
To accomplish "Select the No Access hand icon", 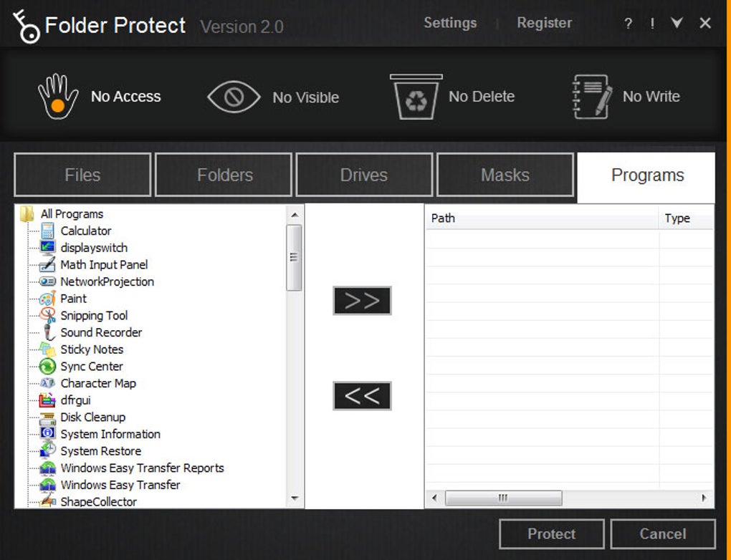I will tap(58, 97).
